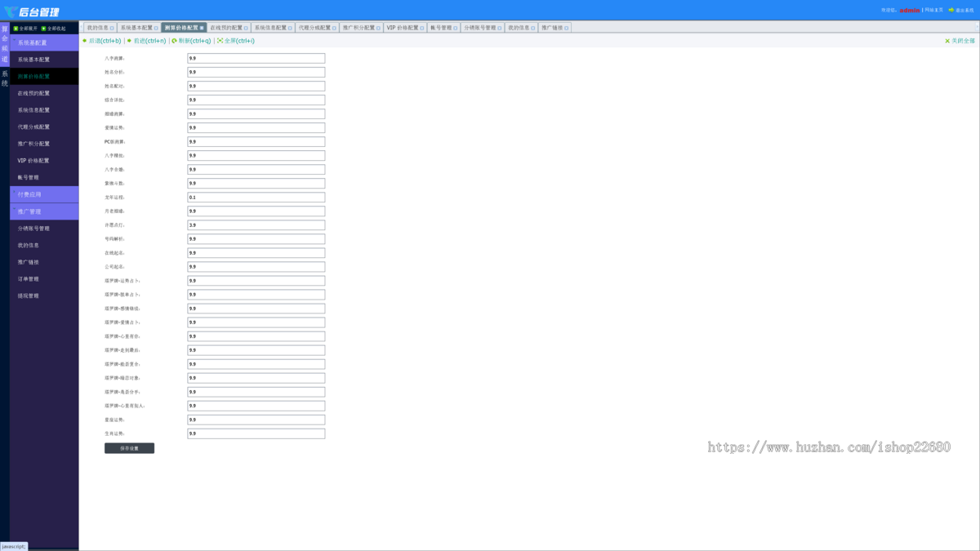Image resolution: width=980 pixels, height=551 pixels.
Task: Click the 号码解析 price field
Action: 256,239
